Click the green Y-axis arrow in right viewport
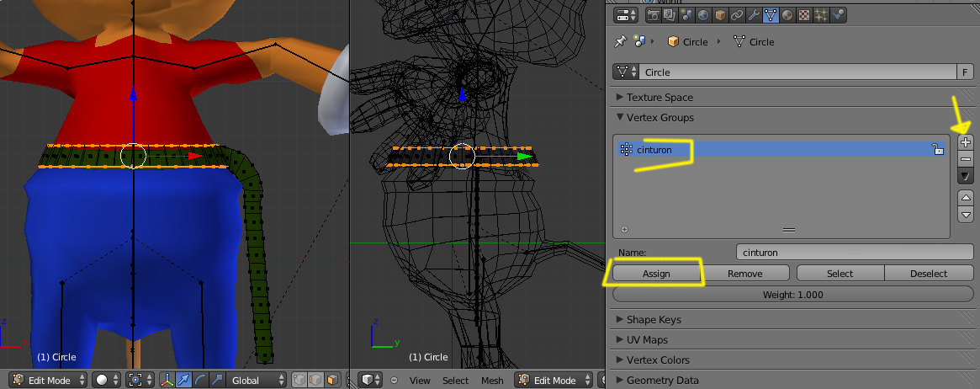This screenshot has width=980, height=389. 525,157
